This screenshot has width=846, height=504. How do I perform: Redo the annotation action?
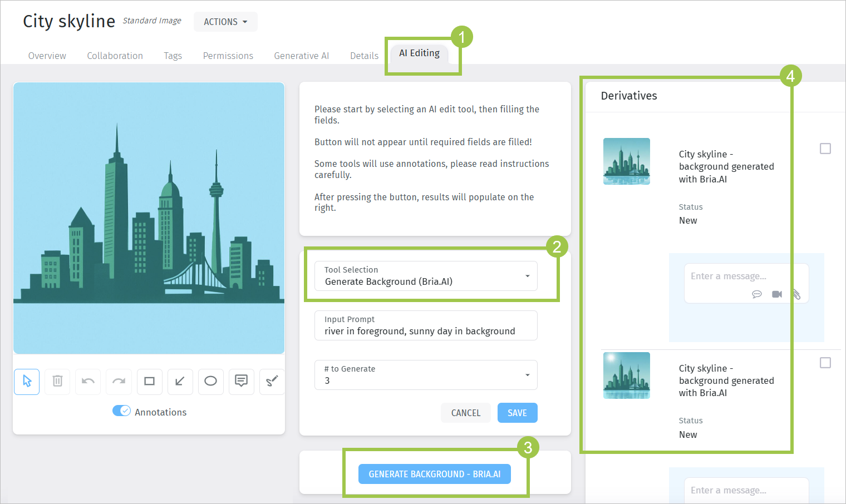tap(119, 382)
